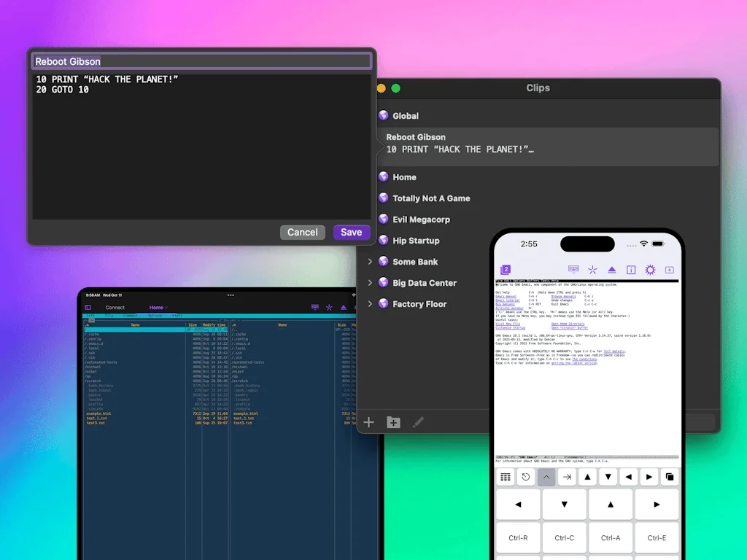Toggle the Ctrl-A modifier key
Image resolution: width=747 pixels, height=560 pixels.
point(611,537)
